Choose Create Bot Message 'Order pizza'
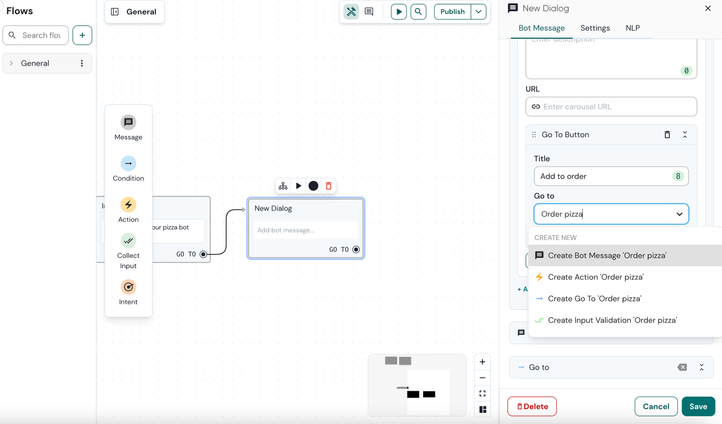The height and width of the screenshot is (424, 722). pos(606,255)
